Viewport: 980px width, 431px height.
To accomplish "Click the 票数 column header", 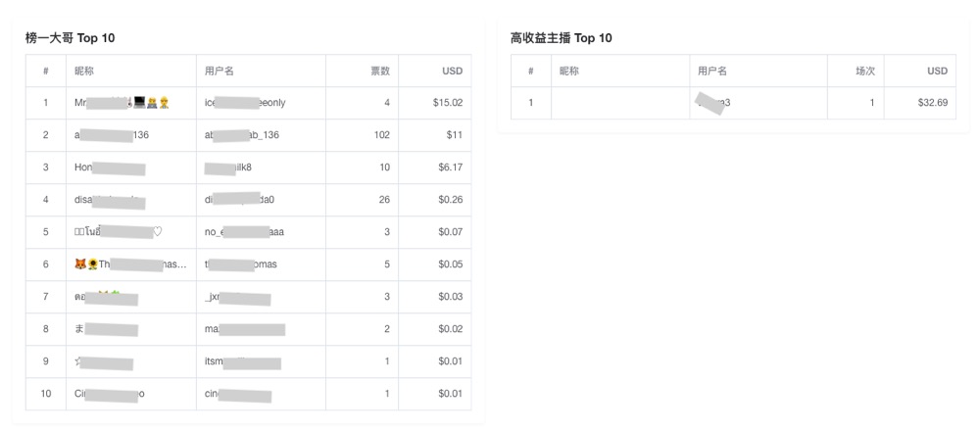I will pyautogui.click(x=380, y=71).
